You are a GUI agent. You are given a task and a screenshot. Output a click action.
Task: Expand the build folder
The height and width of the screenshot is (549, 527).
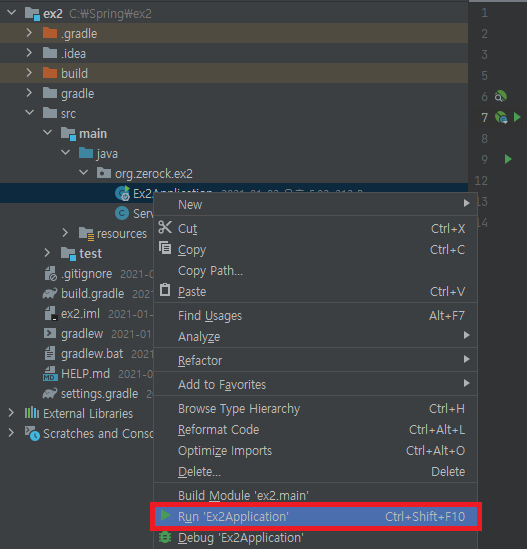pos(29,73)
